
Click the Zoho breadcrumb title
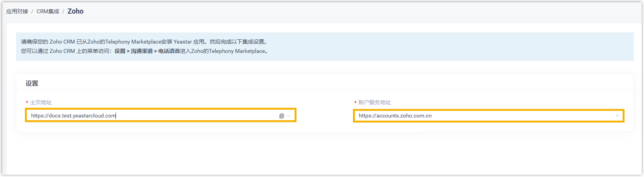tap(75, 11)
